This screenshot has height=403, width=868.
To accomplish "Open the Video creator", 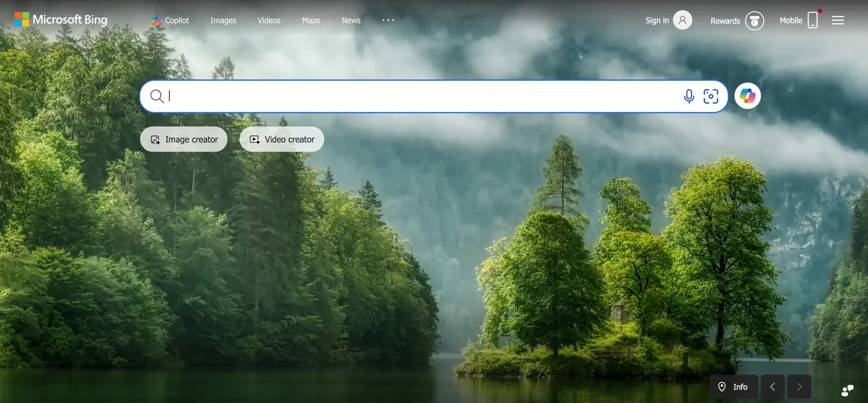I will [281, 139].
